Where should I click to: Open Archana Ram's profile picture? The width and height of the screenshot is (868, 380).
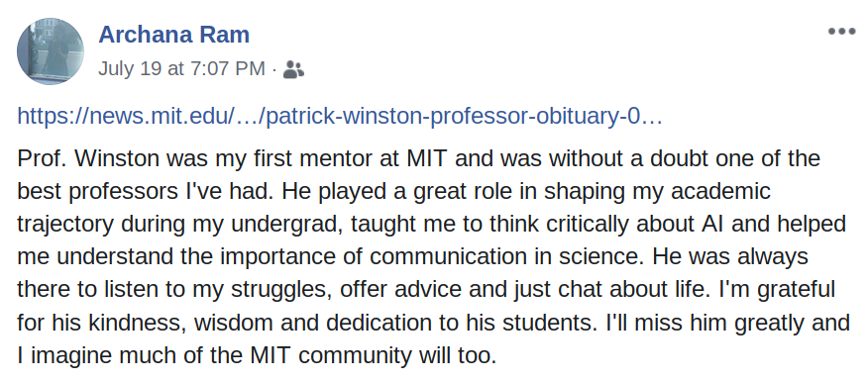click(x=51, y=50)
